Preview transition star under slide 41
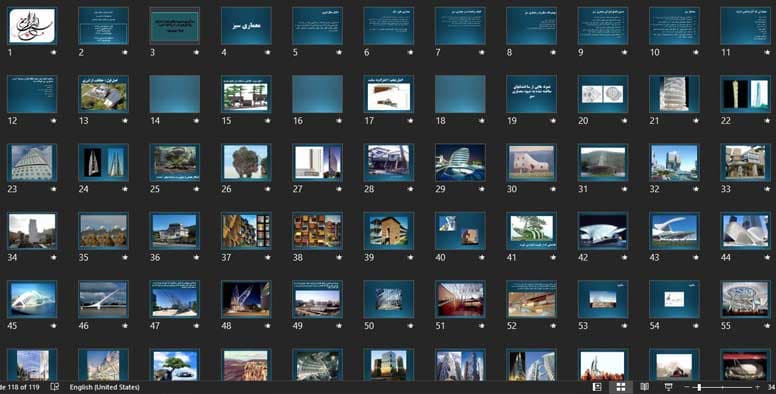Screen dimensions: 776x394 (x=553, y=257)
